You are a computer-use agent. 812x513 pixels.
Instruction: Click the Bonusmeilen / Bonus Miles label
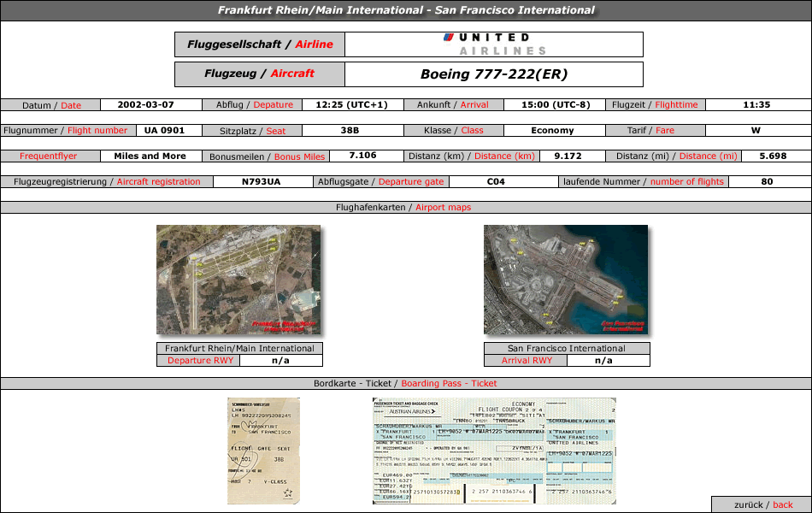click(x=267, y=156)
